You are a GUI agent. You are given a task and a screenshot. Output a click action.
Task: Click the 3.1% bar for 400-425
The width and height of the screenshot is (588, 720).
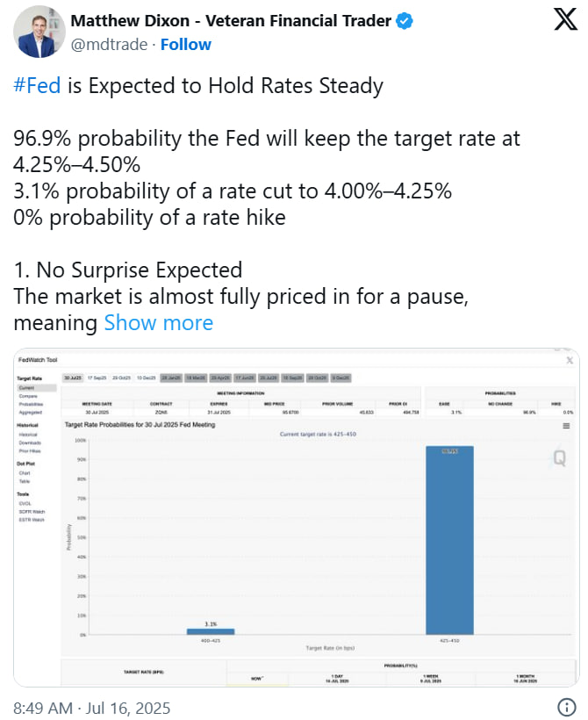coord(211,630)
